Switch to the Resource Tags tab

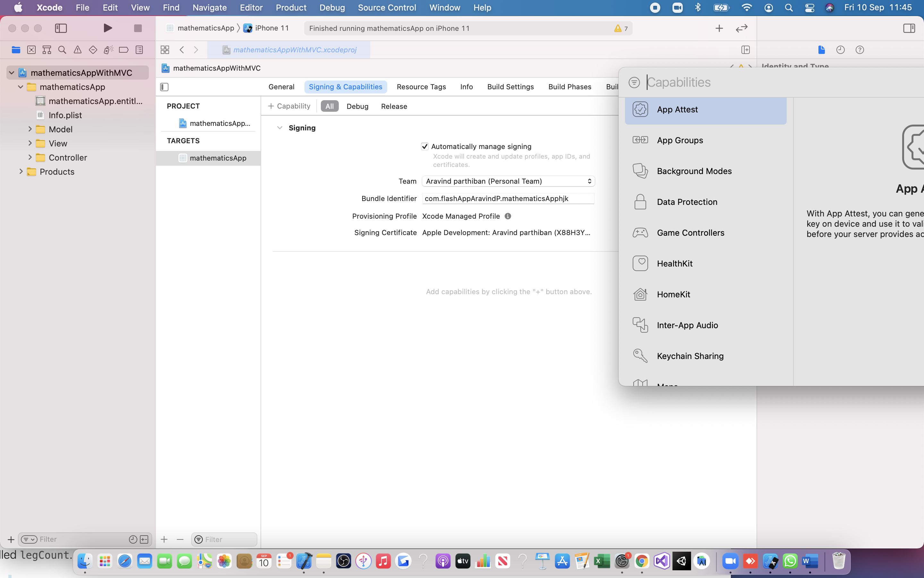(421, 87)
